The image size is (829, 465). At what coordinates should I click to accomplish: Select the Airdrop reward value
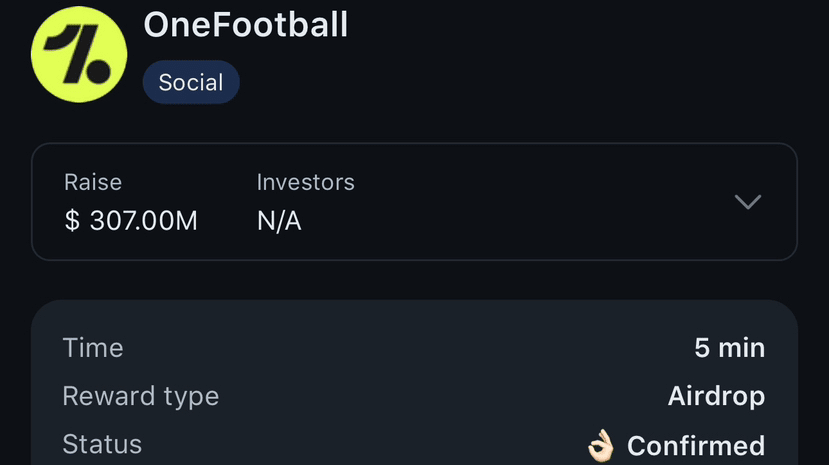point(716,396)
